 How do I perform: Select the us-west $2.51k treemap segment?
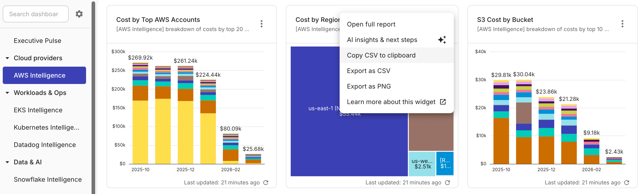pyautogui.click(x=422, y=163)
